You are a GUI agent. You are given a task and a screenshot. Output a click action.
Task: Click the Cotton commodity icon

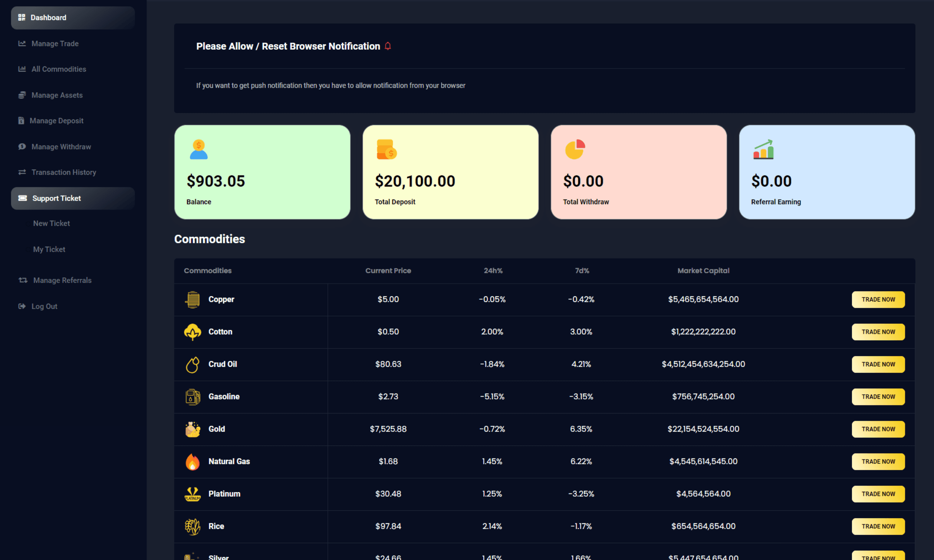[x=193, y=332]
